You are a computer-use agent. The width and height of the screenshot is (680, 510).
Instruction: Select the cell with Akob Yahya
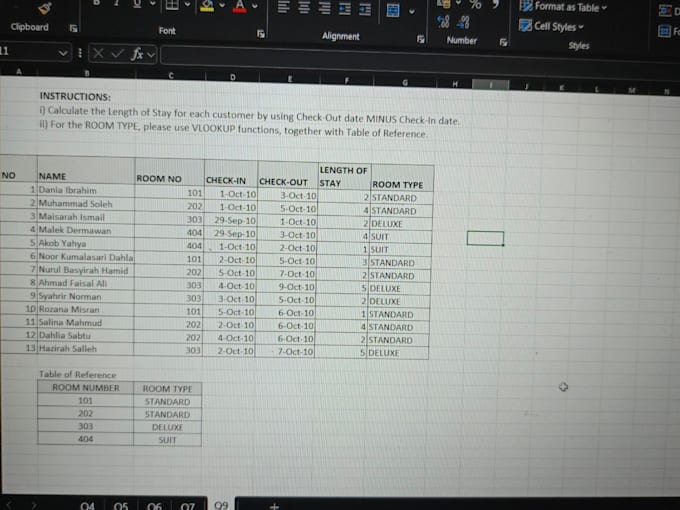86,243
